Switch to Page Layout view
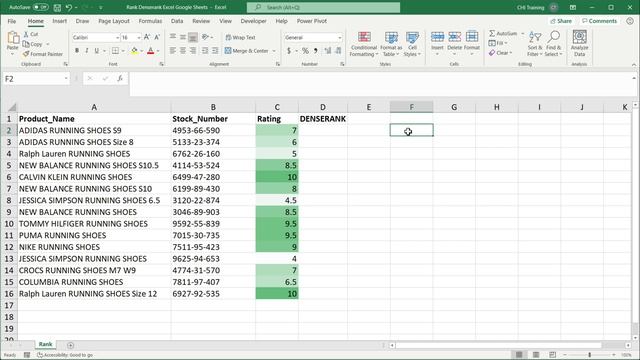 pos(536,355)
